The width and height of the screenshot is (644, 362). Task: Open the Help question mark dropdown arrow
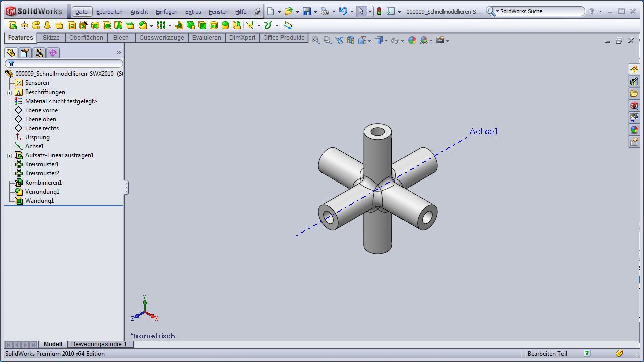[x=600, y=12]
